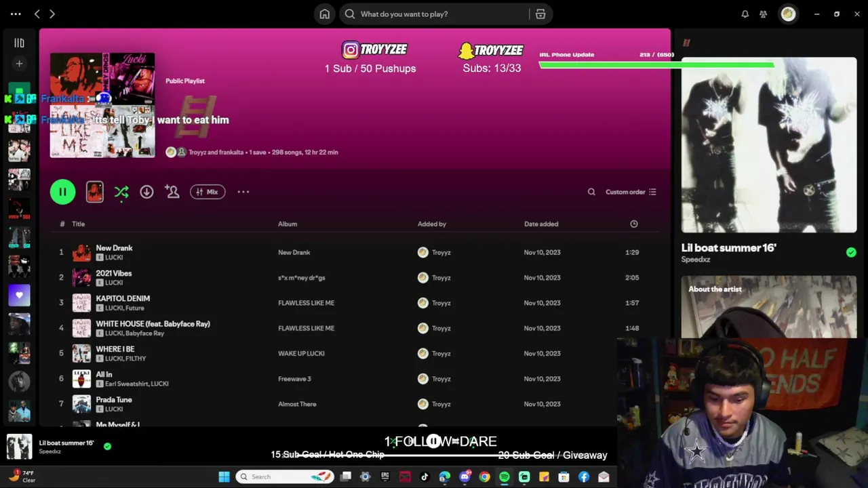
Task: Toggle saved checkmark beside Lil boat summer 16' in right panel
Action: click(851, 252)
